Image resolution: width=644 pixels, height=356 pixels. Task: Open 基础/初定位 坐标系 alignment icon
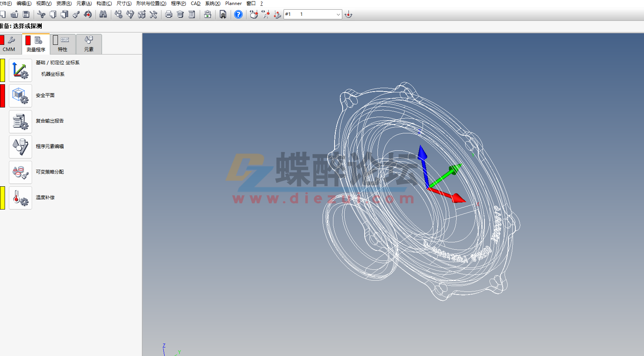(20, 70)
